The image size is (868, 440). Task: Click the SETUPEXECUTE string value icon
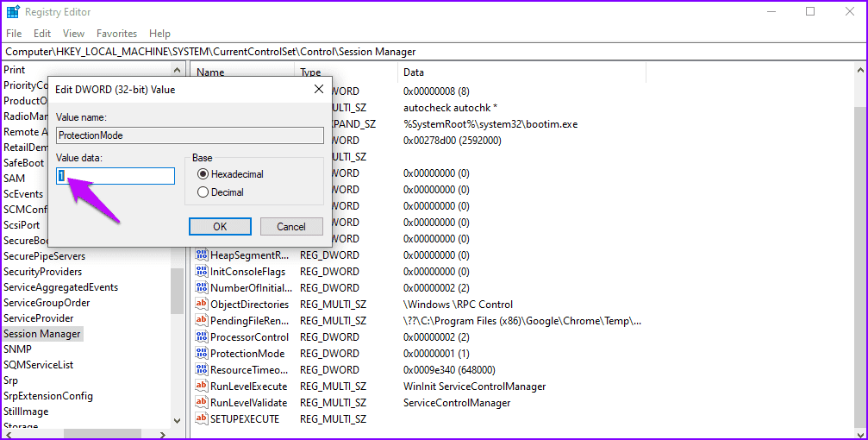click(202, 419)
